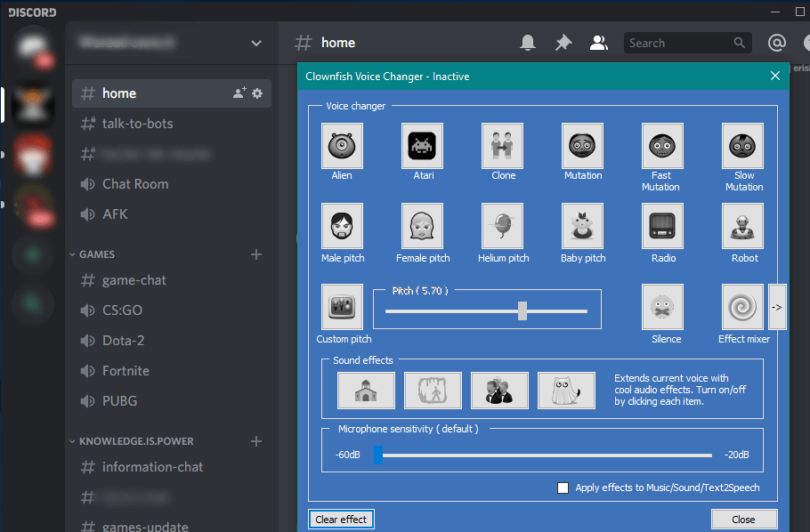Screen dimensions: 810x532
Task: Join the CS:GO voice channel
Action: [x=172, y=310]
